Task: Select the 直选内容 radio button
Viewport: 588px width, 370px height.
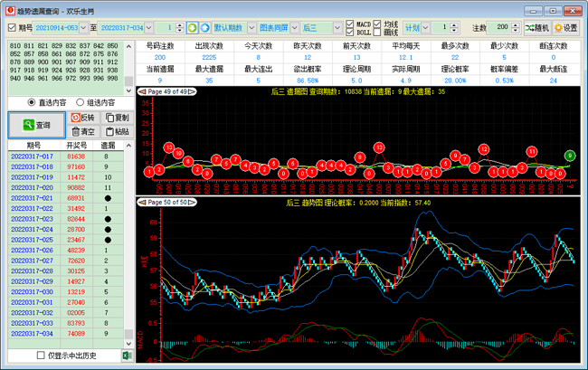Action: pos(32,102)
